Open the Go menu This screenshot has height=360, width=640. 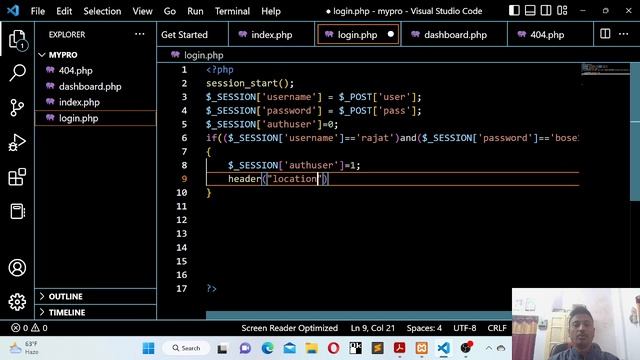click(x=169, y=11)
